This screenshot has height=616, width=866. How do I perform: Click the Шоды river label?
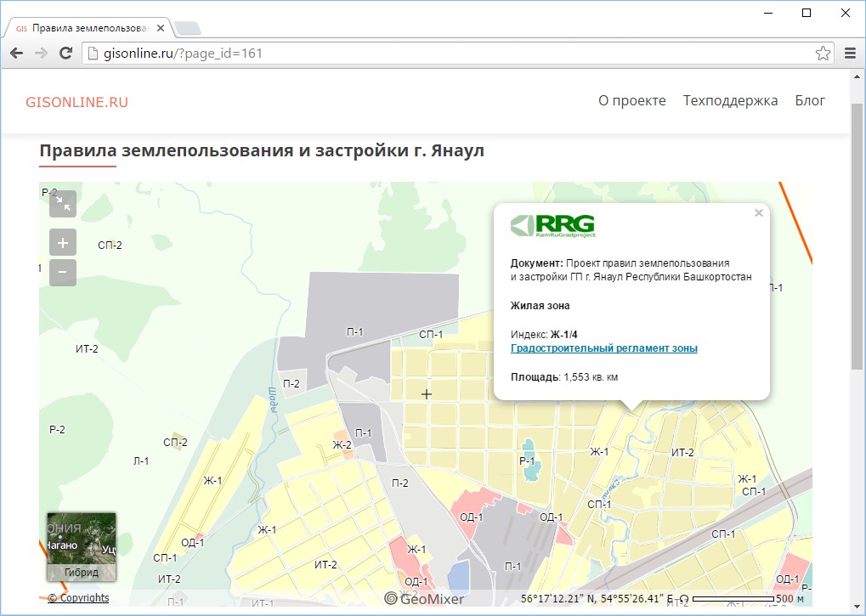coord(272,400)
